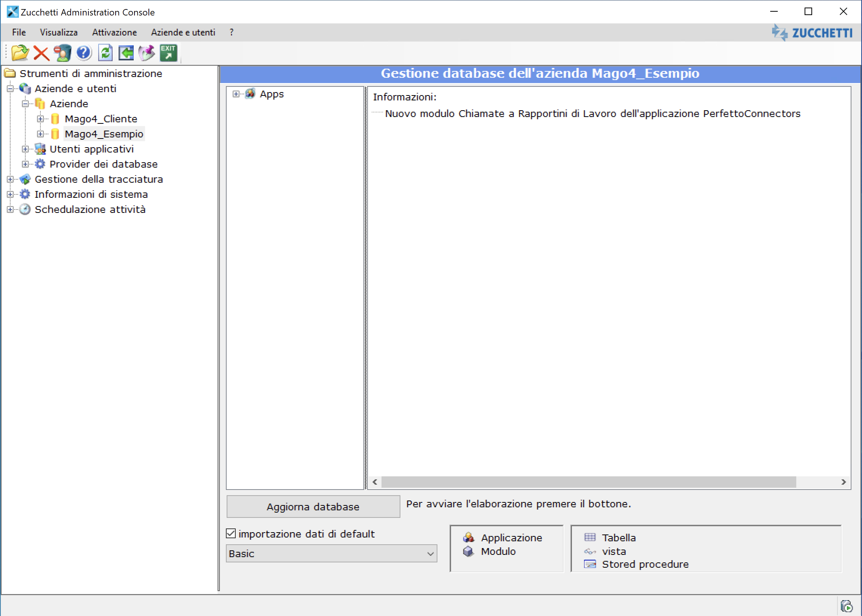Click the horizontal scrollbar thumb in Informazioni panel

click(x=589, y=482)
